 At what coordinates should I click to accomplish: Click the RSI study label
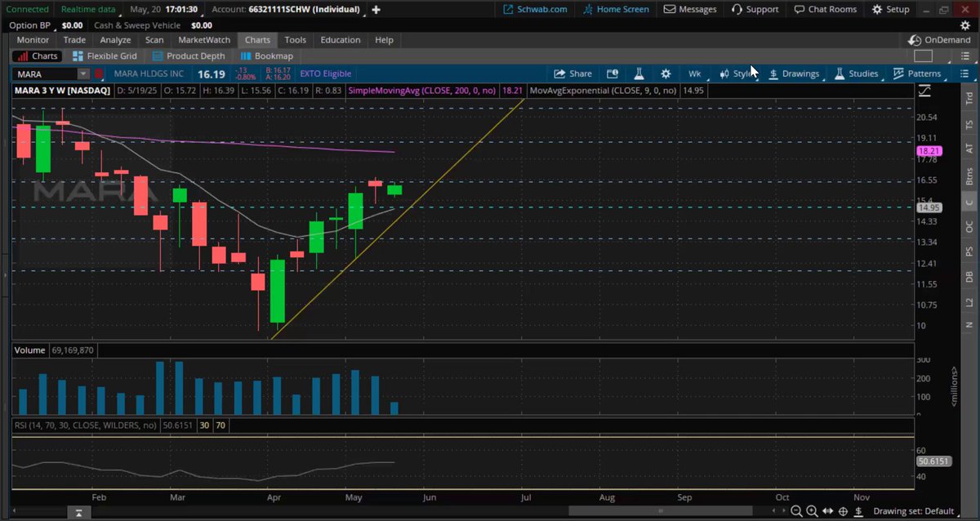86,425
